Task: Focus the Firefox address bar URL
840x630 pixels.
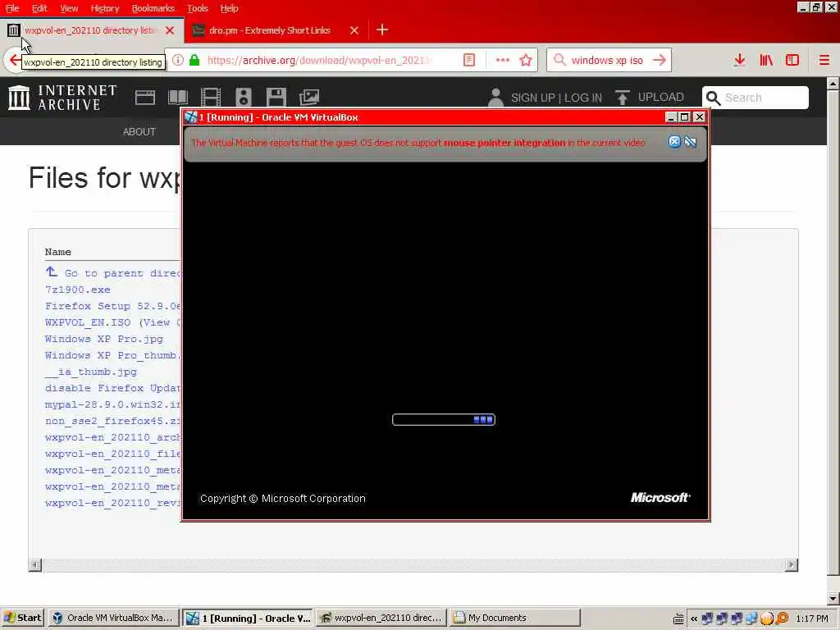Action: point(320,60)
